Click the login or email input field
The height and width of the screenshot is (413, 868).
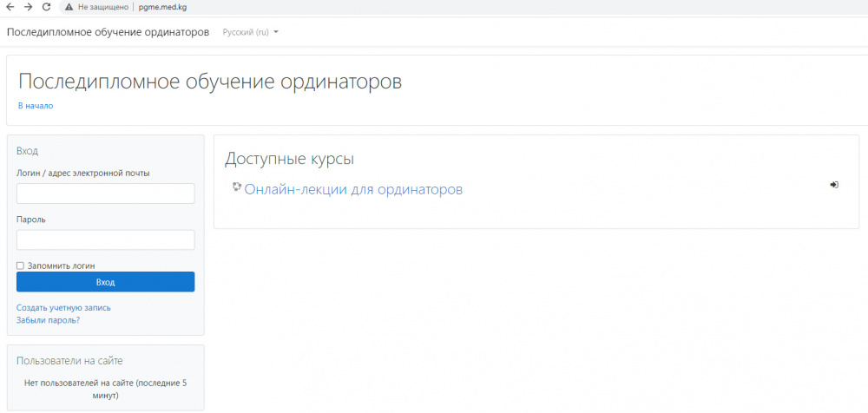tap(106, 193)
